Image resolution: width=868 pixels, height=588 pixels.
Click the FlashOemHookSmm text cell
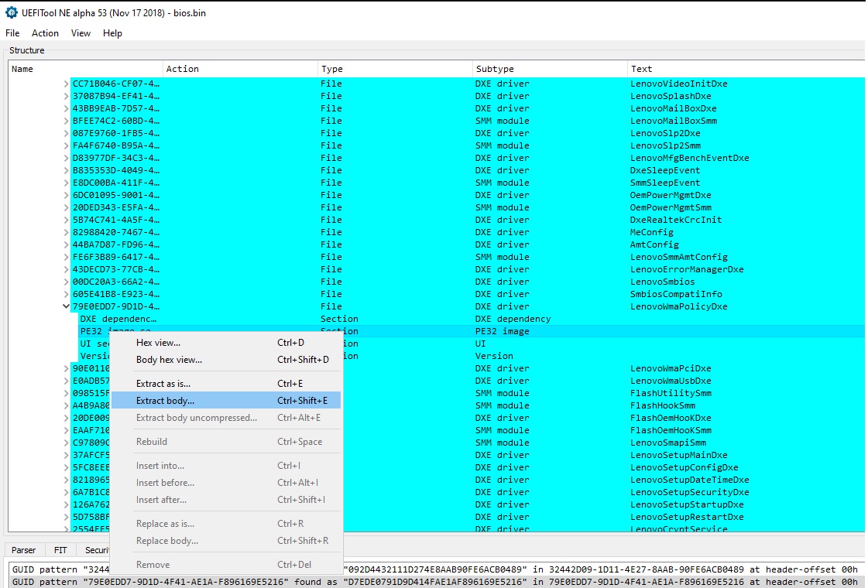pyautogui.click(x=671, y=430)
